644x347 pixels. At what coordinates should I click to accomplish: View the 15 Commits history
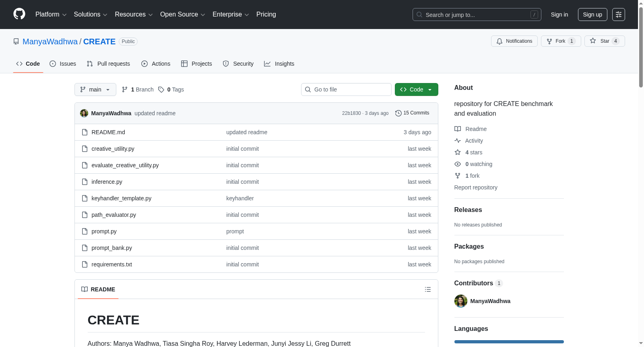412,113
